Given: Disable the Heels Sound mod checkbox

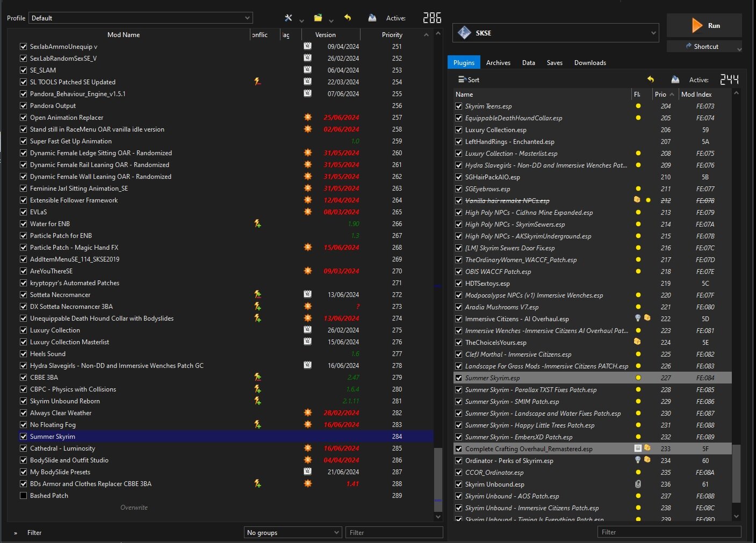Looking at the screenshot, I should (x=23, y=353).
